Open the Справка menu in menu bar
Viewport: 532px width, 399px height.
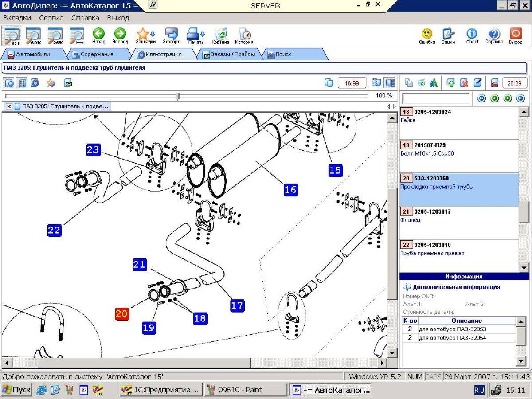[x=85, y=18]
